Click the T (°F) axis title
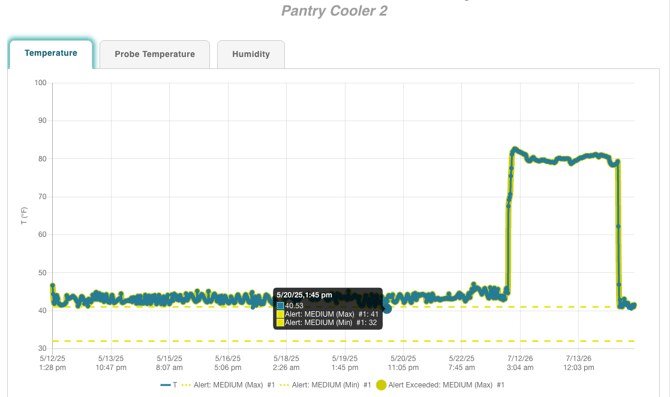670x397 pixels. point(24,215)
